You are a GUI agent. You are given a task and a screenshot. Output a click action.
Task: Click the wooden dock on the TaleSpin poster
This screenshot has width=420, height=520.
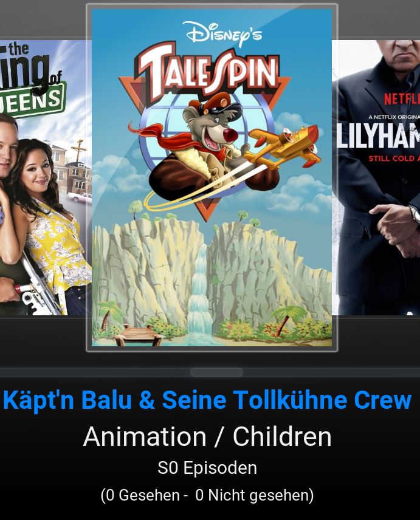click(138, 334)
